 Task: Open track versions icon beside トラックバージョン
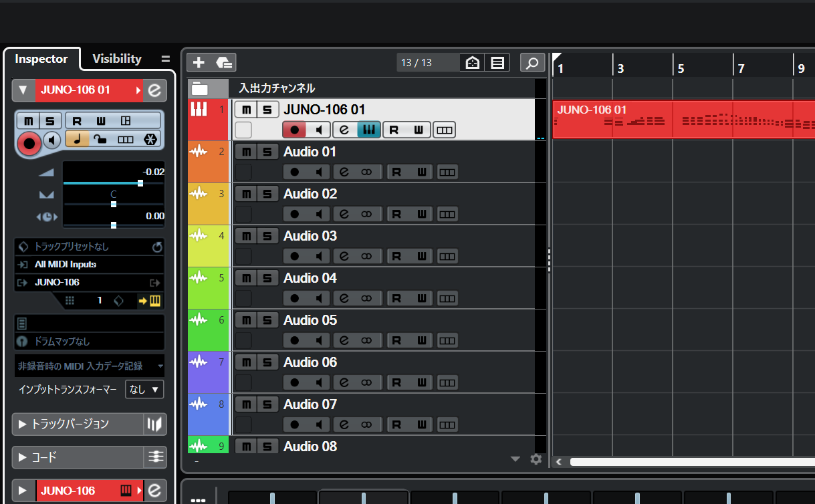pos(154,424)
